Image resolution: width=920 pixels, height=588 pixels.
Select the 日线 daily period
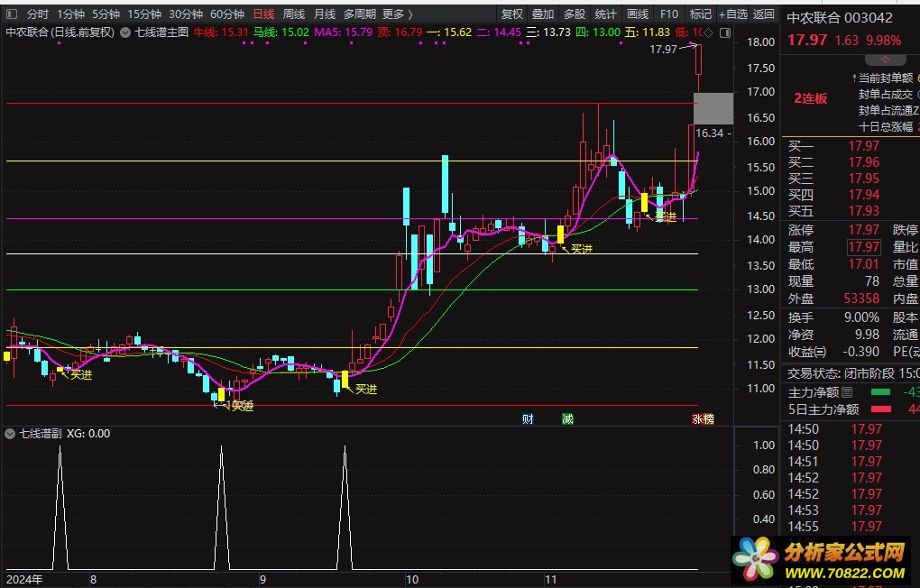pyautogui.click(x=264, y=14)
